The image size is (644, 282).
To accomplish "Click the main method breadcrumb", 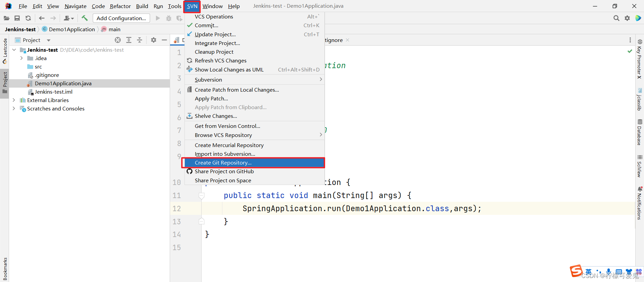I will [x=111, y=29].
